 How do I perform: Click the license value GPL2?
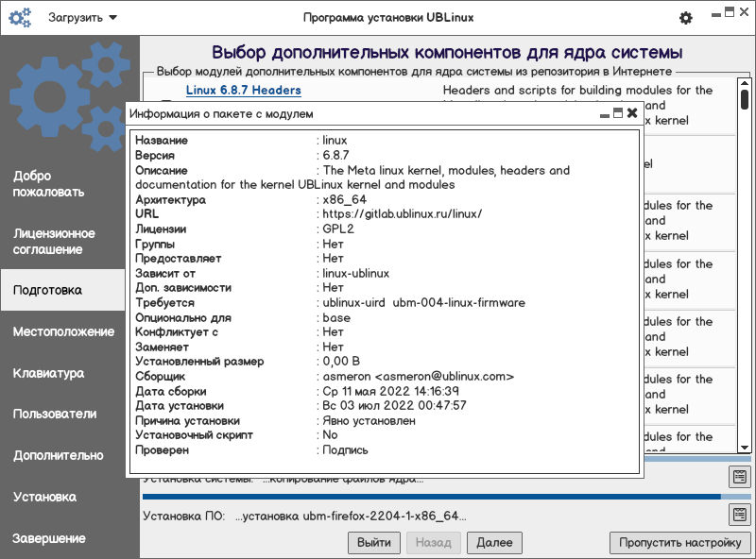click(338, 229)
